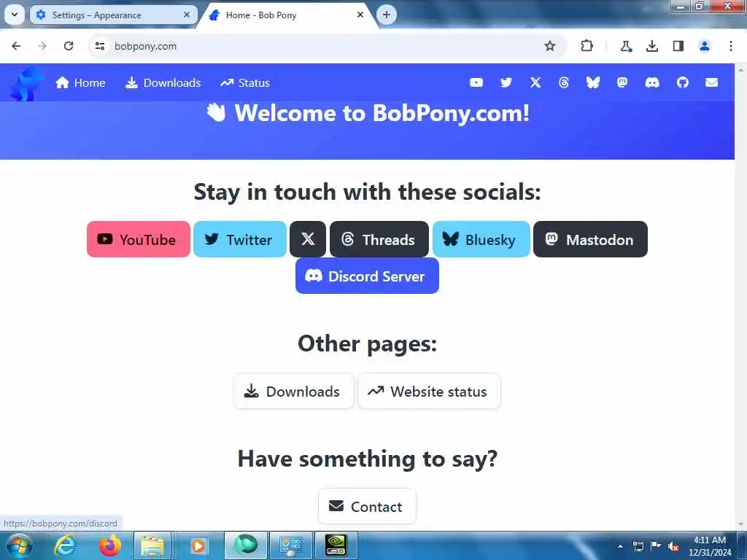
Task: Click the page scrollbar down arrow
Action: point(741,524)
